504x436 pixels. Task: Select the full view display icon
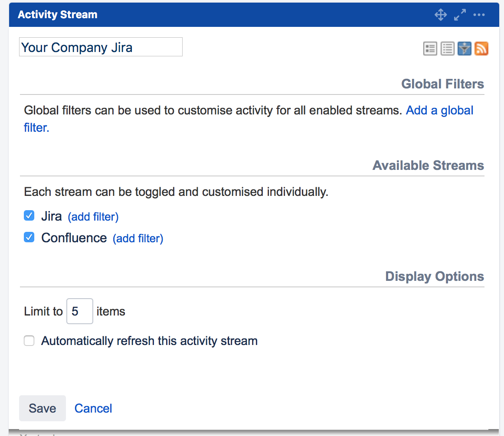tap(430, 49)
